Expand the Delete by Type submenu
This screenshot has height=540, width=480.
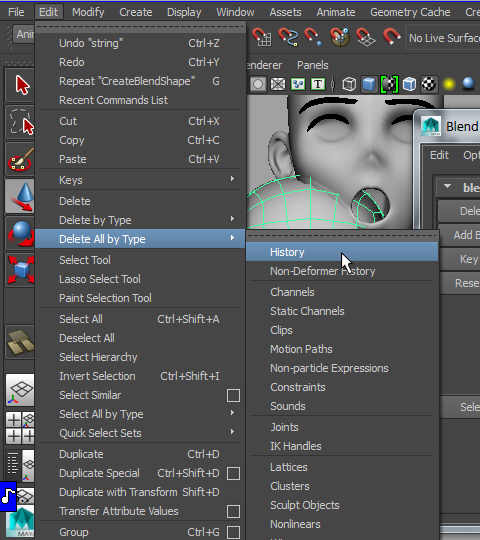click(140, 220)
